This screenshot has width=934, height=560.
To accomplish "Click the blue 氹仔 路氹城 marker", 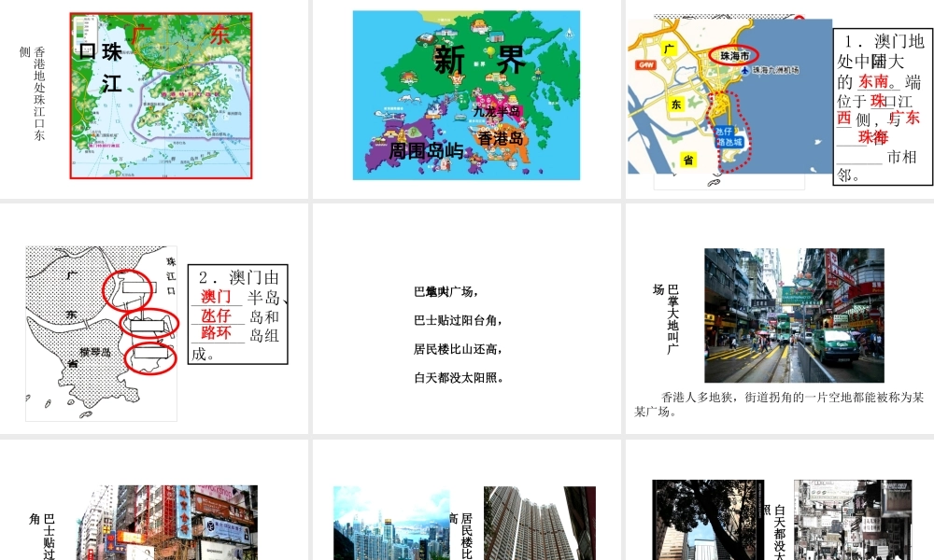I will tap(729, 137).
